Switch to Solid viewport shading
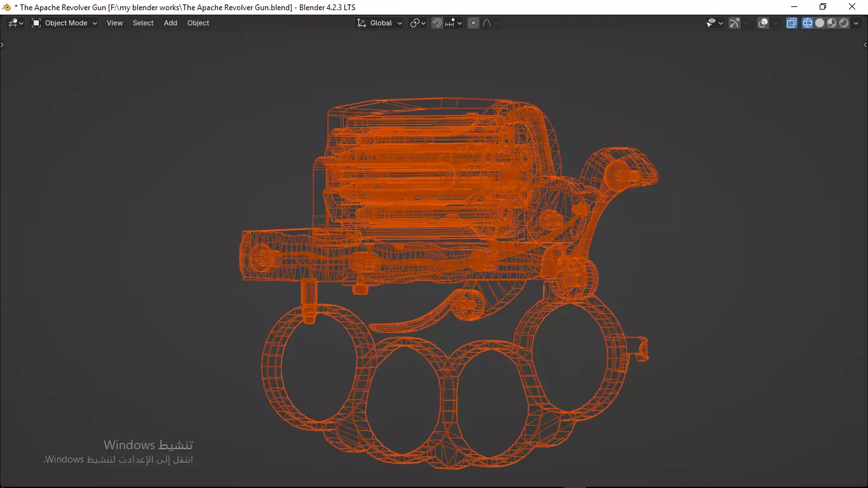 point(820,23)
